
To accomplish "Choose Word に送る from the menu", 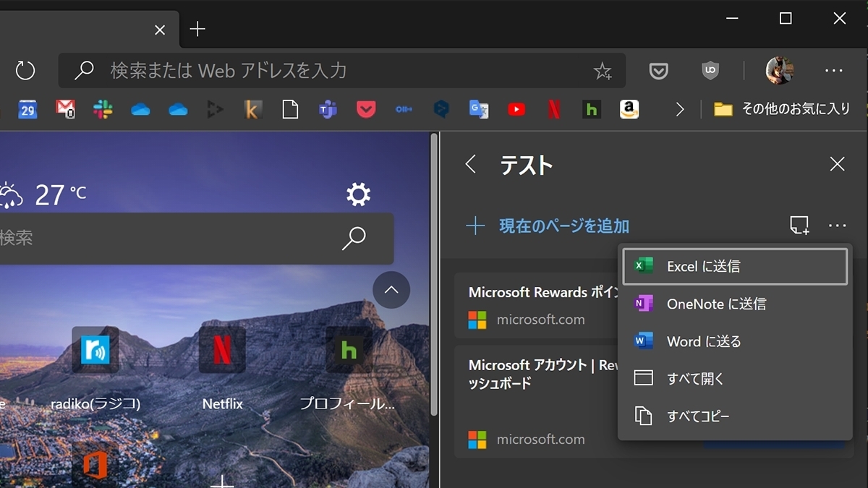I will [x=735, y=341].
